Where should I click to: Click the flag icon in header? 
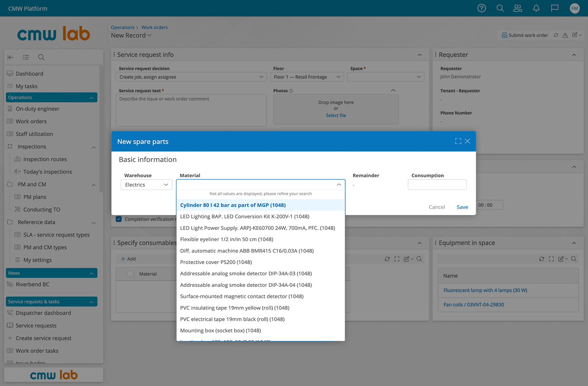[555, 8]
